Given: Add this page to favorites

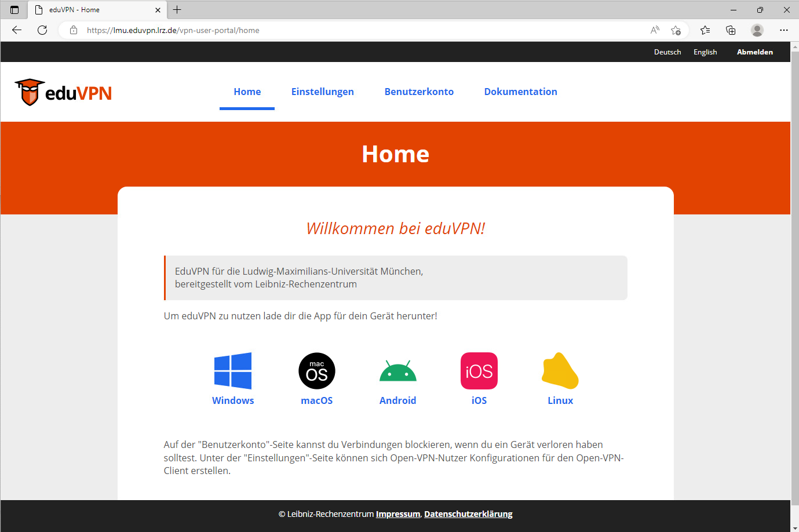Looking at the screenshot, I should [x=676, y=30].
